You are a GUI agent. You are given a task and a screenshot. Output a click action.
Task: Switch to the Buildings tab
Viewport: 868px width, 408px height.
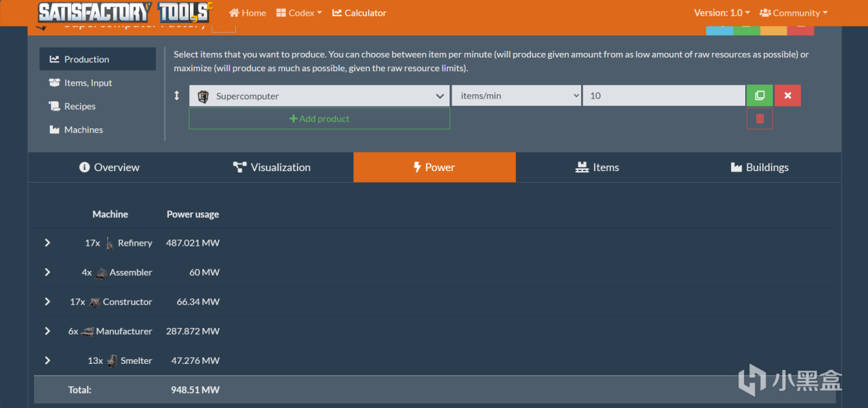760,167
